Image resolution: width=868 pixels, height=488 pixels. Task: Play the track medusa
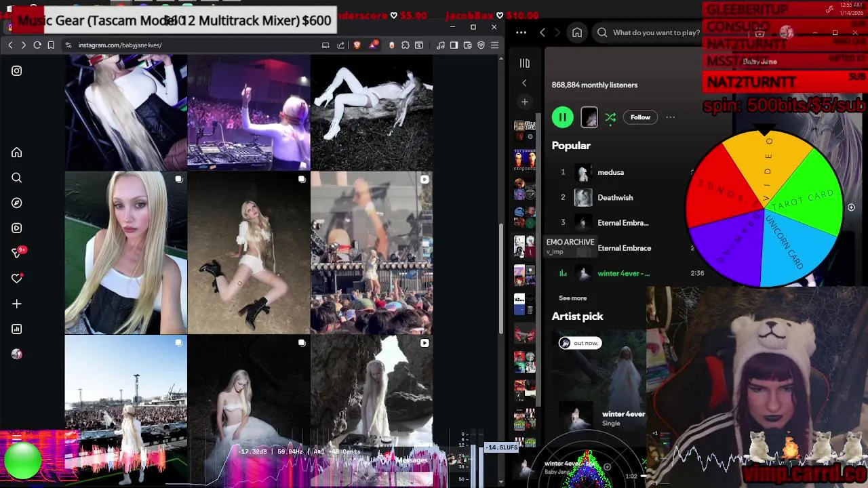pos(610,172)
